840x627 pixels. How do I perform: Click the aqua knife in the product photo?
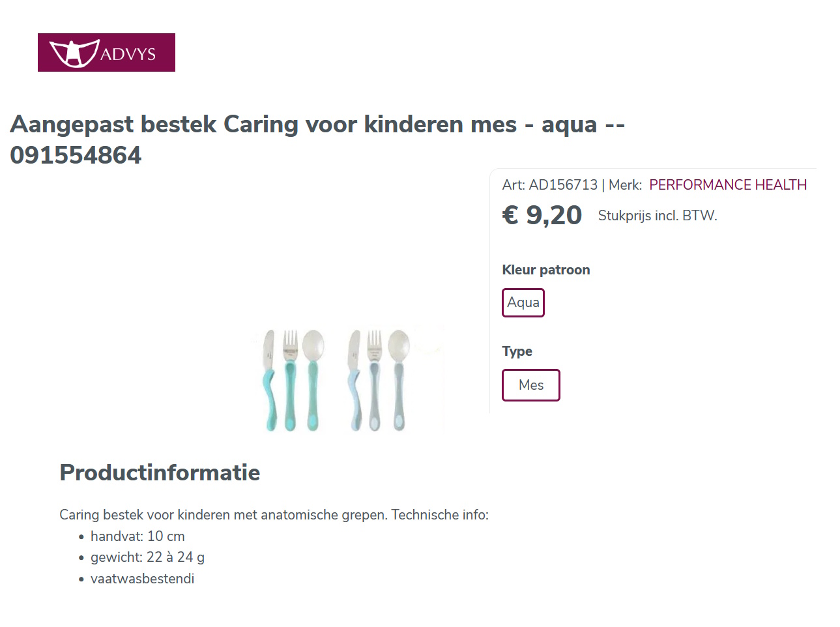(268, 378)
